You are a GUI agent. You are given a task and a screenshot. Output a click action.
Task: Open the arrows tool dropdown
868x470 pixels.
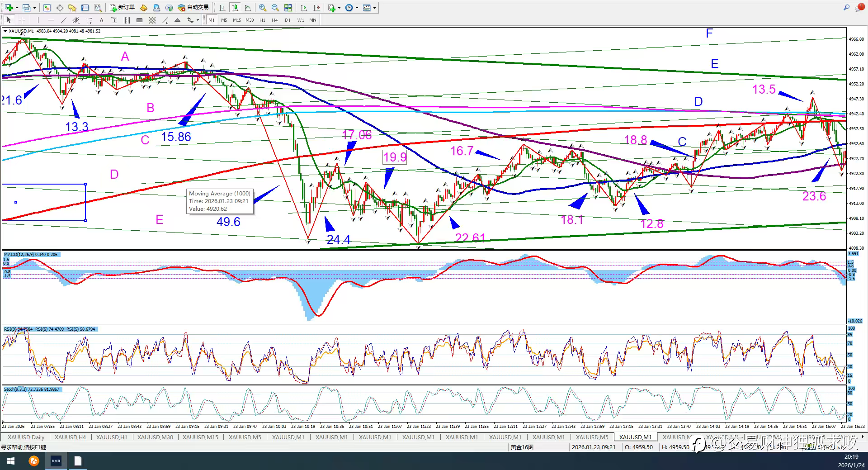point(198,20)
